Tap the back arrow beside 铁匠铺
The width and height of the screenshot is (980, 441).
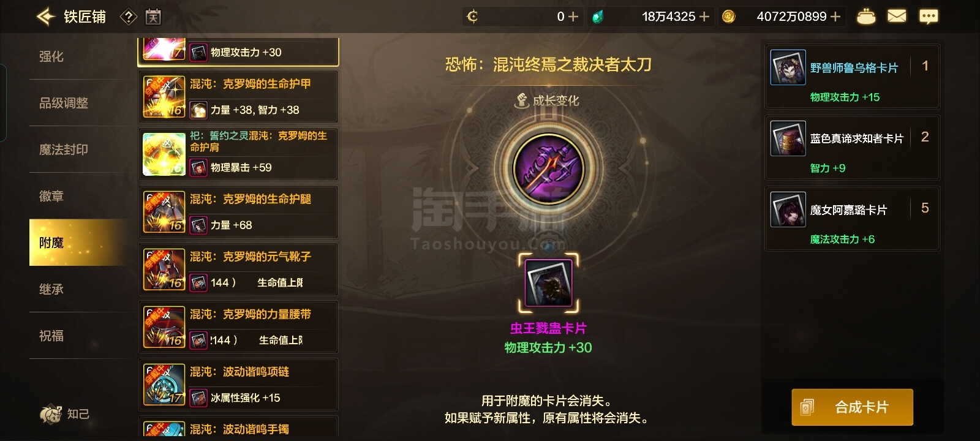[46, 17]
